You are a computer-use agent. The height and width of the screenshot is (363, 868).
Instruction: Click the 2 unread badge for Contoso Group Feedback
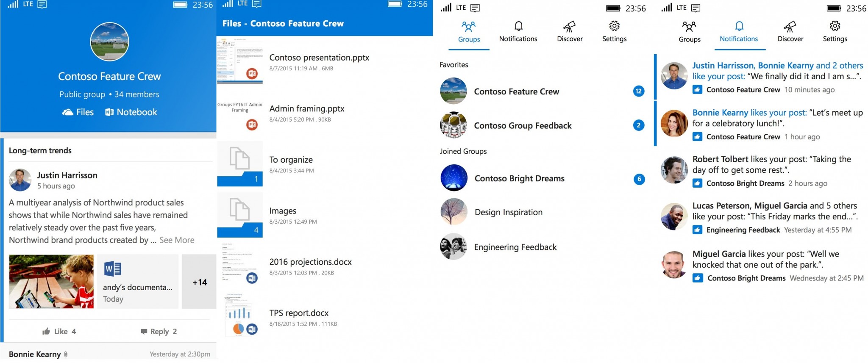pos(639,125)
